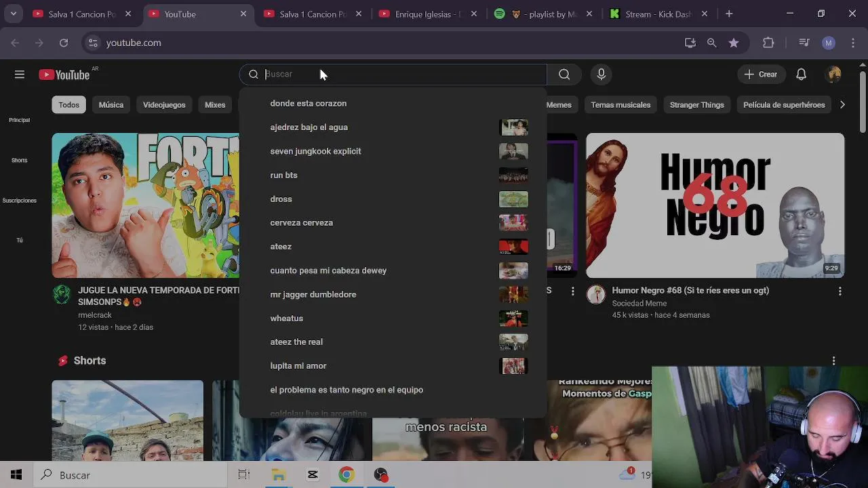Switch to Enrique Iglesias browser tab
Screen dimensions: 868x488
coord(429,14)
